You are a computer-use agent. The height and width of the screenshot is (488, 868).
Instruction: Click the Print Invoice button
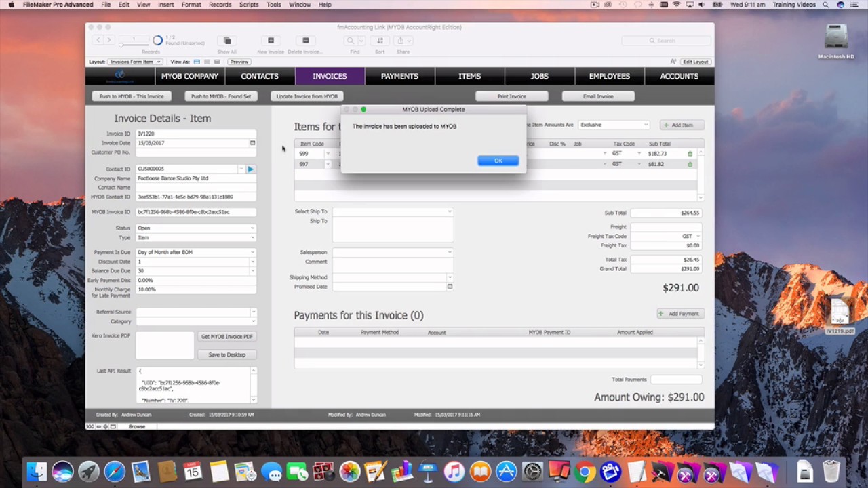(x=512, y=96)
